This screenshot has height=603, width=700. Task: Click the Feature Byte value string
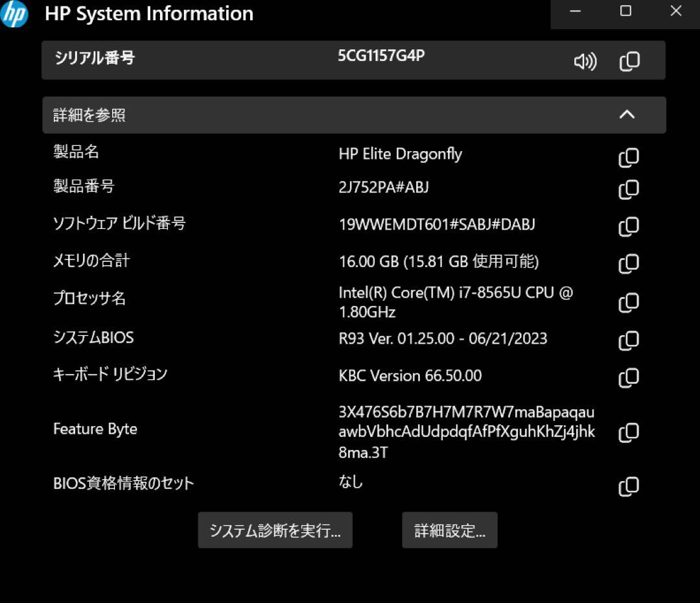pyautogui.click(x=467, y=432)
